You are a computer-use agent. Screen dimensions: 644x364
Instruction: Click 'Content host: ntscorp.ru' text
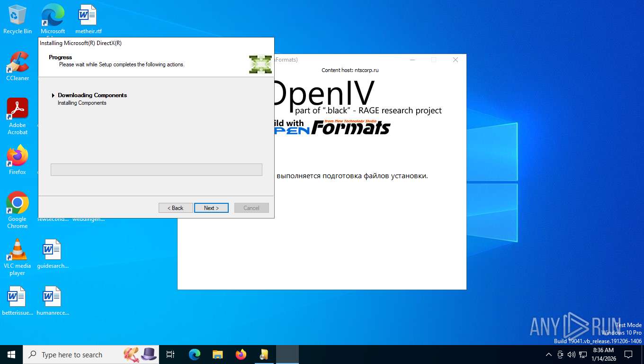[350, 70]
